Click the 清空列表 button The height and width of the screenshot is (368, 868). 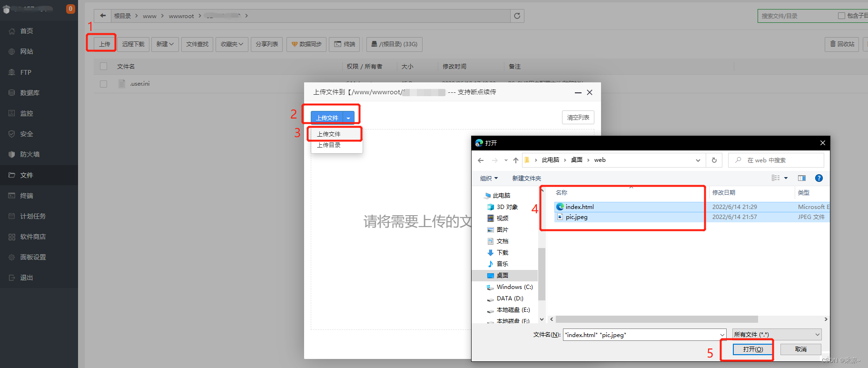[x=578, y=118]
